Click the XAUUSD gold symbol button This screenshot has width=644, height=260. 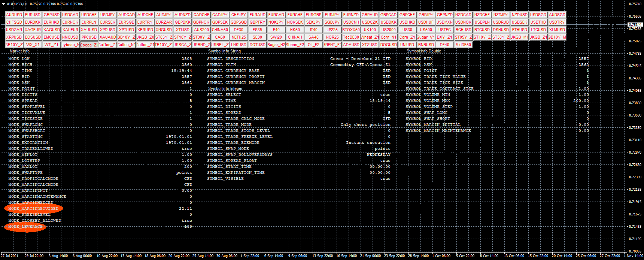pyautogui.click(x=89, y=30)
